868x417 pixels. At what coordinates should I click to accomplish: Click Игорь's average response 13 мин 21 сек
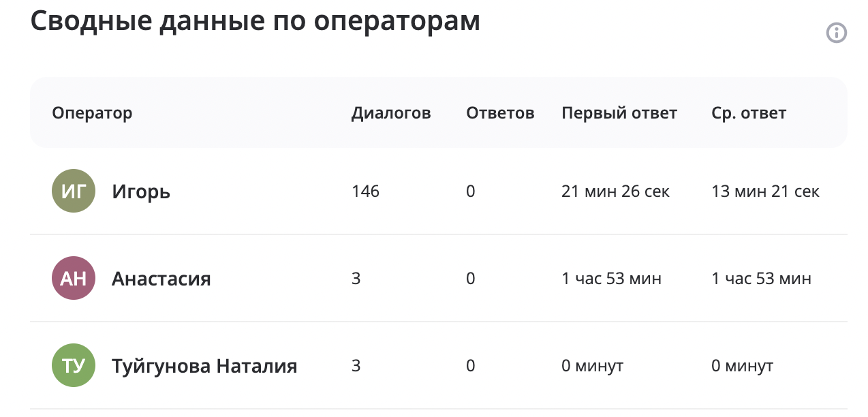coord(765,191)
